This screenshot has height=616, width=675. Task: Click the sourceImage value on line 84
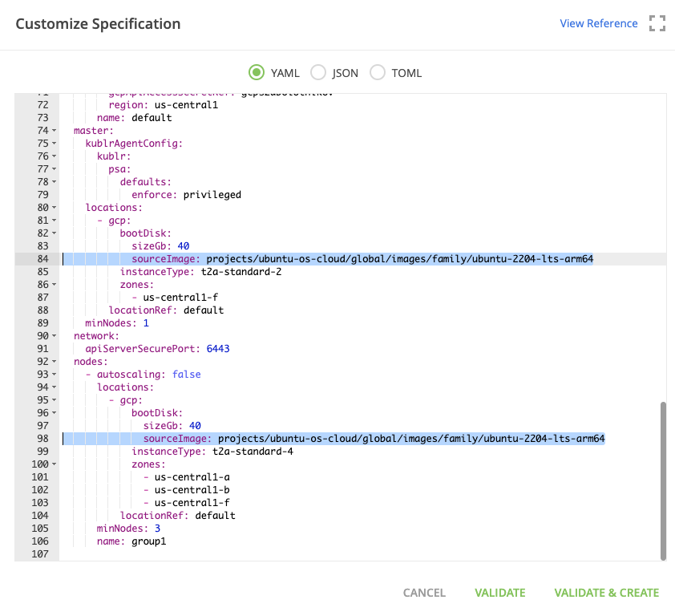[399, 259]
